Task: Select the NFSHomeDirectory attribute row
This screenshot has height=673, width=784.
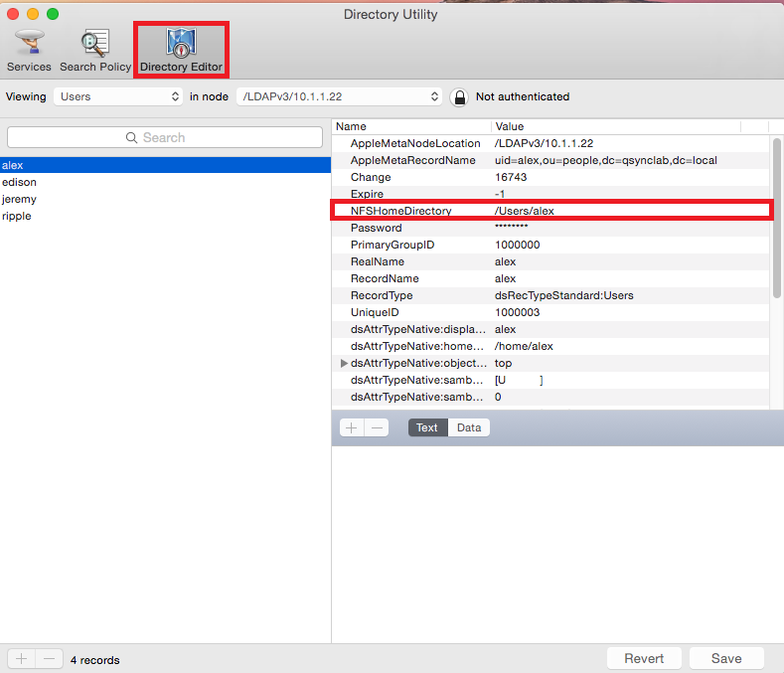Action: (550, 211)
